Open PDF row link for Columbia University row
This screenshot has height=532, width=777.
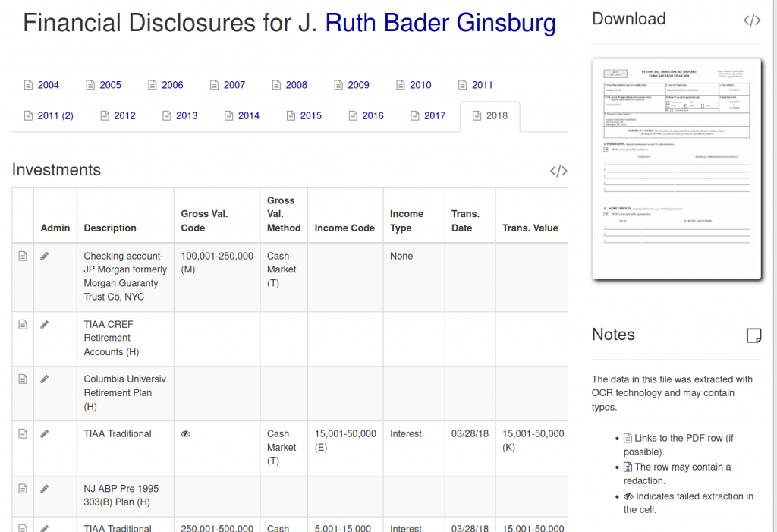23,379
